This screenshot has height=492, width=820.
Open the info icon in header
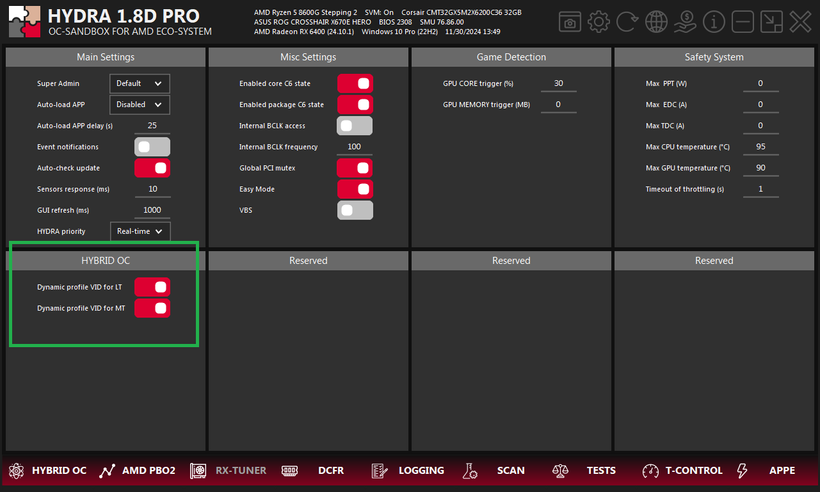click(x=713, y=22)
